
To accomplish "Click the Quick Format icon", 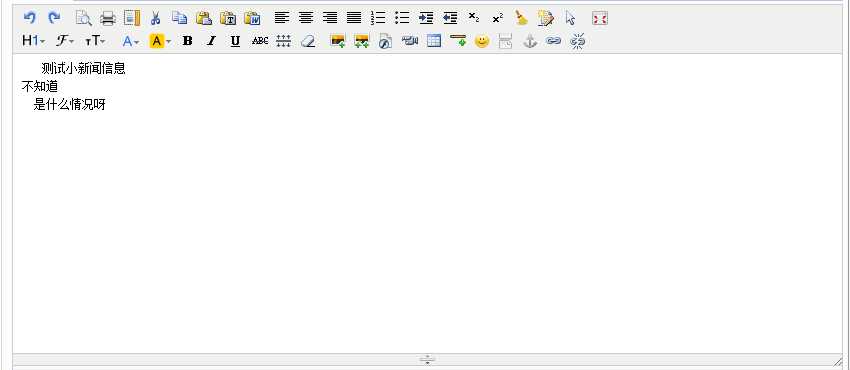I will coord(546,18).
